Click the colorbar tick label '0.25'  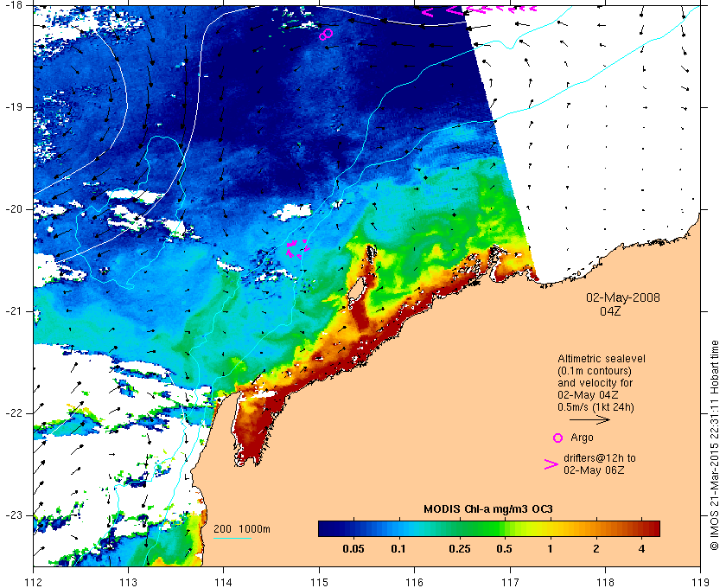460,549
